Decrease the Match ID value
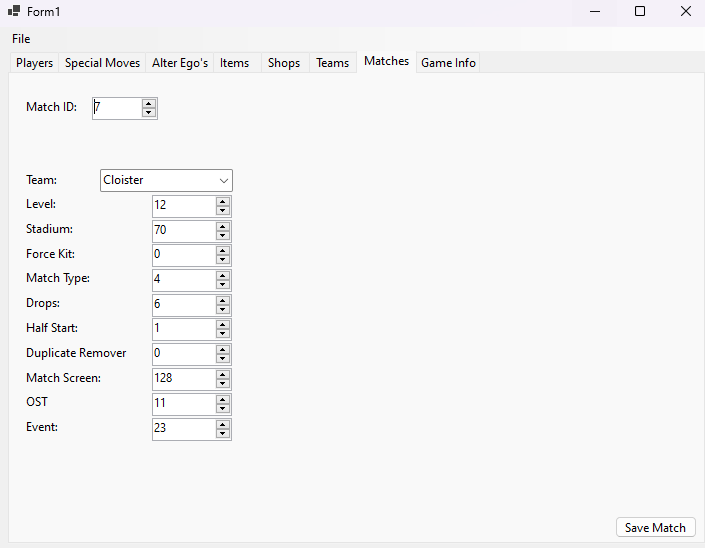 (x=148, y=113)
